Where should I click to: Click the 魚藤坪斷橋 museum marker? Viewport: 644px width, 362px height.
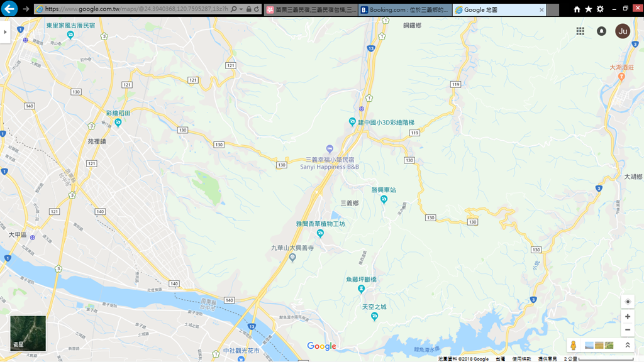point(361,289)
